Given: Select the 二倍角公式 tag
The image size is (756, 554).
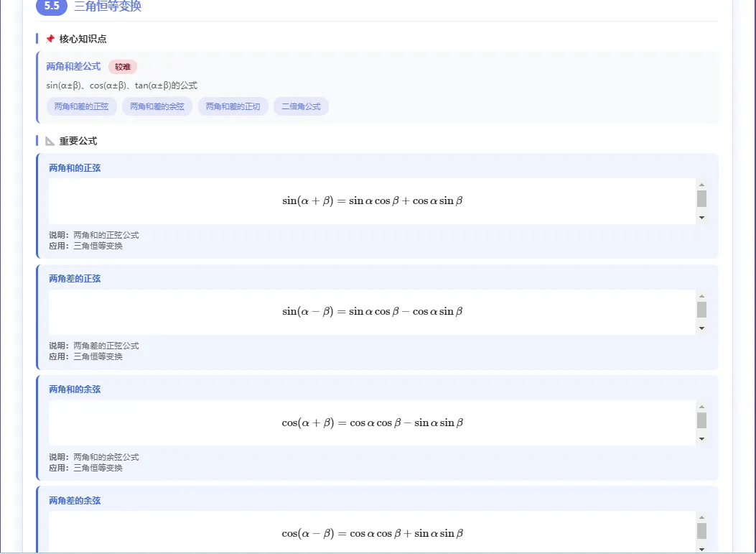Looking at the screenshot, I should (x=301, y=106).
